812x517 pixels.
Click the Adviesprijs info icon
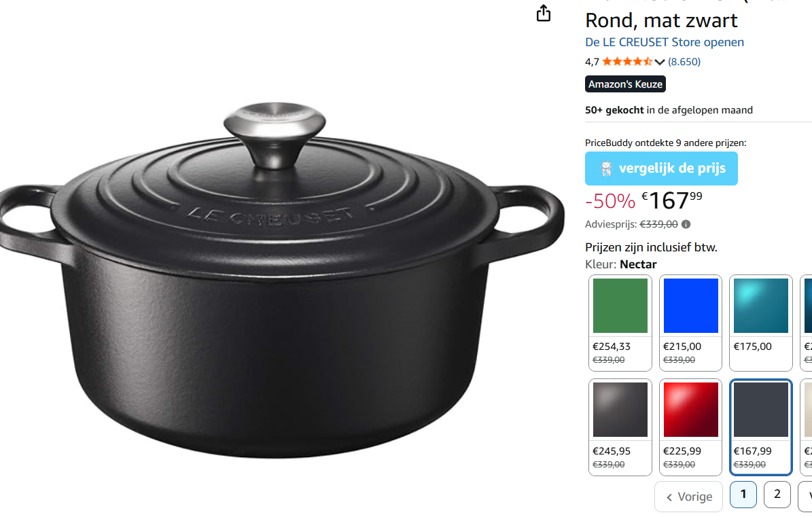coord(686,224)
